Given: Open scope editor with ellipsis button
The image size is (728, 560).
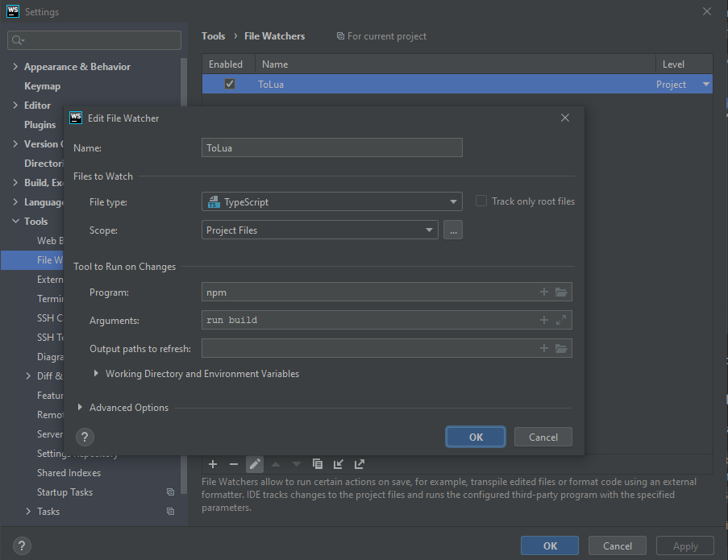Looking at the screenshot, I should 453,230.
